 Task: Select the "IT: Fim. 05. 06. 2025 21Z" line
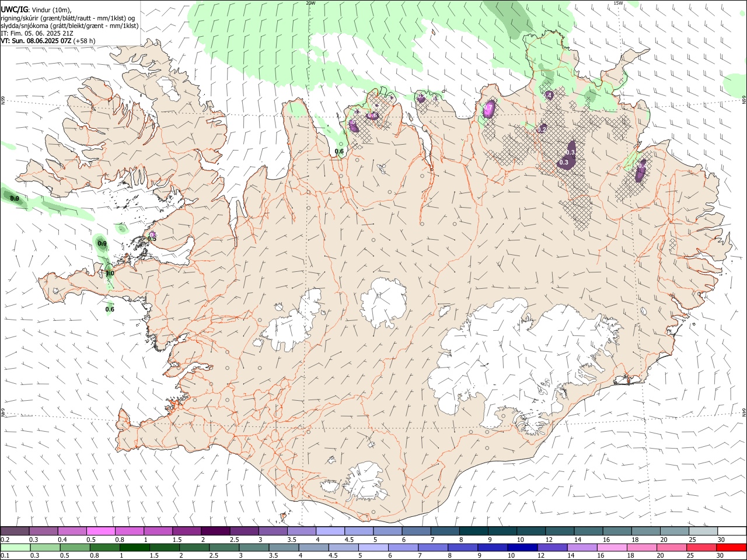coord(37,33)
